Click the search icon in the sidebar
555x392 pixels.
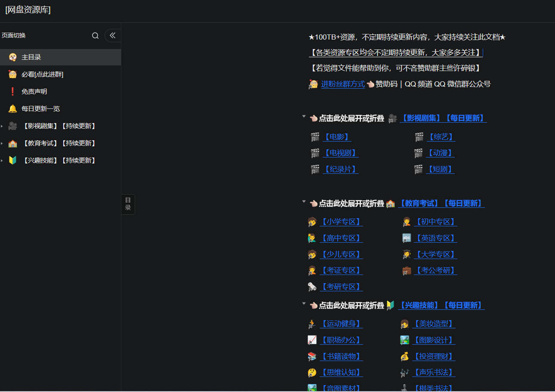pyautogui.click(x=96, y=36)
